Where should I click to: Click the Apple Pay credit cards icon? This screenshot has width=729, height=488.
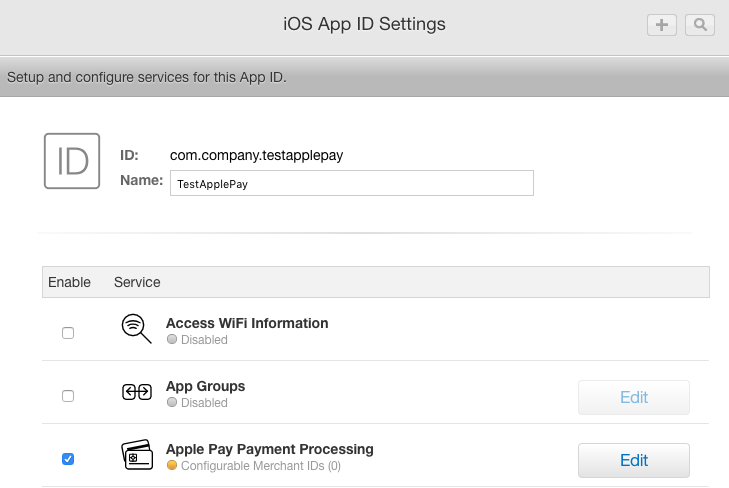coord(137,455)
